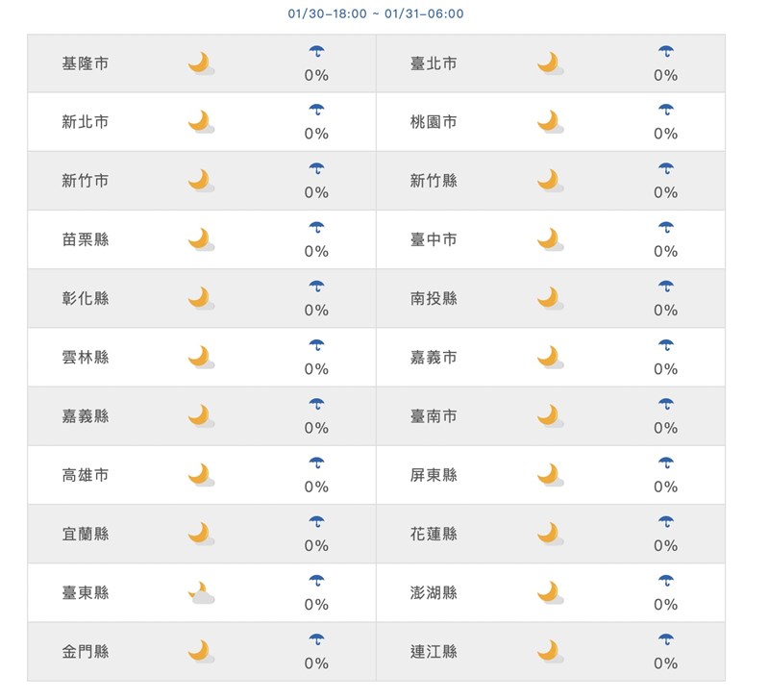Screen dimensions: 769x700
Task: Click the umbrella rain icon for 臺北市
Action: (x=665, y=51)
